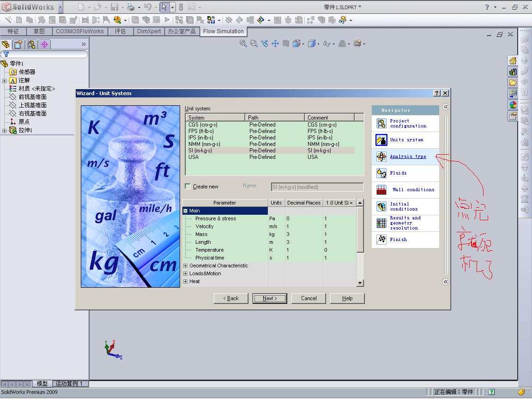This screenshot has height=399, width=532.
Task: Click the Units system navigator icon
Action: (x=381, y=140)
